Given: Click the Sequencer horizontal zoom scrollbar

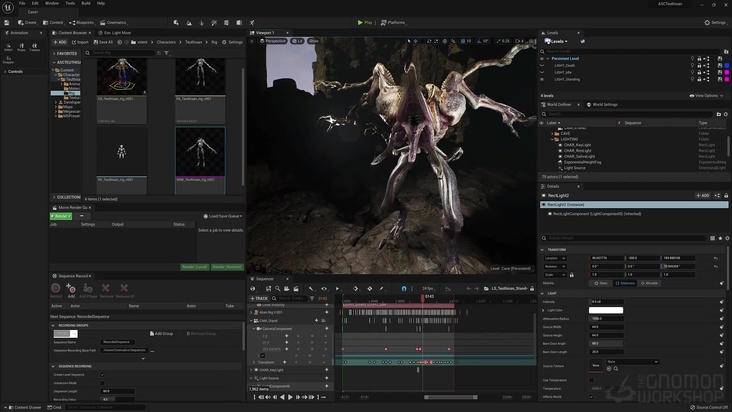Looking at the screenshot, I should [x=450, y=397].
